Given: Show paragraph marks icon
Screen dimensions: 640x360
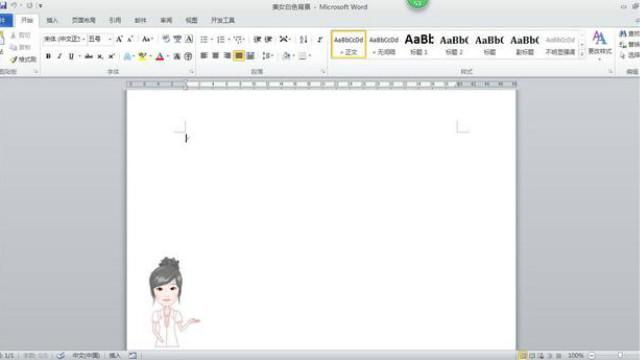Looking at the screenshot, I should [320, 39].
